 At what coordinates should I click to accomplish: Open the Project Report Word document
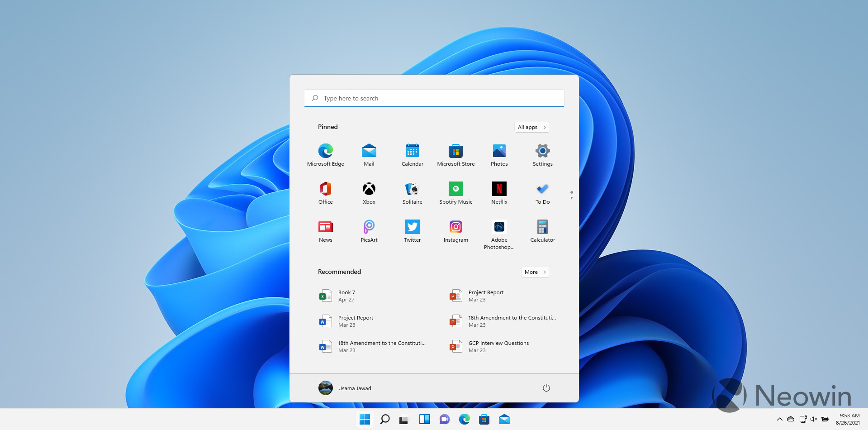[356, 321]
